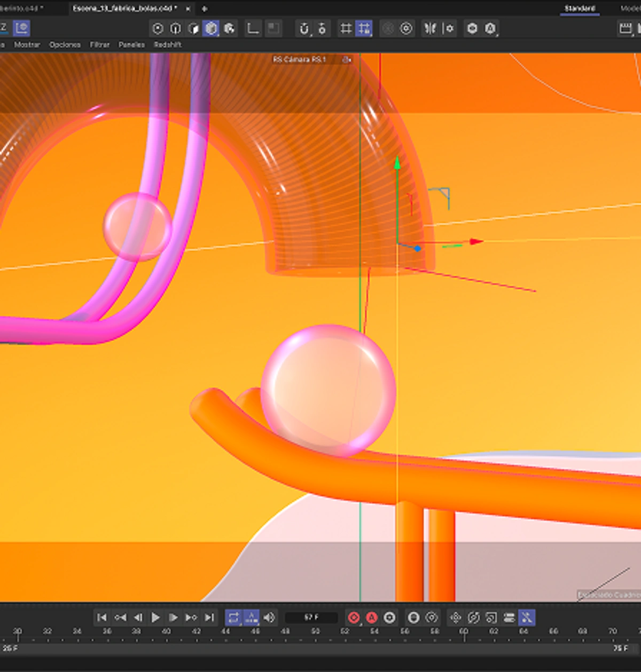Image resolution: width=641 pixels, height=672 pixels.
Task: Open the Filtrar menu
Action: click(x=99, y=45)
